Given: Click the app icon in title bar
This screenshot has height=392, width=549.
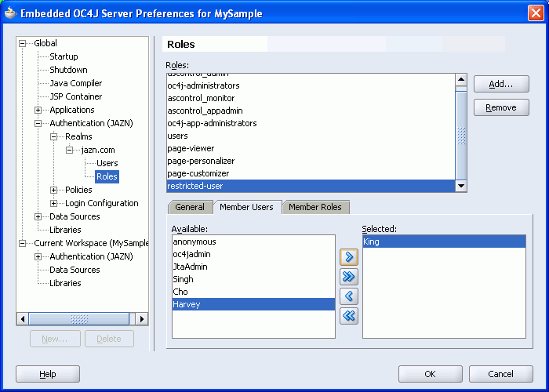Looking at the screenshot, I should 10,13.
